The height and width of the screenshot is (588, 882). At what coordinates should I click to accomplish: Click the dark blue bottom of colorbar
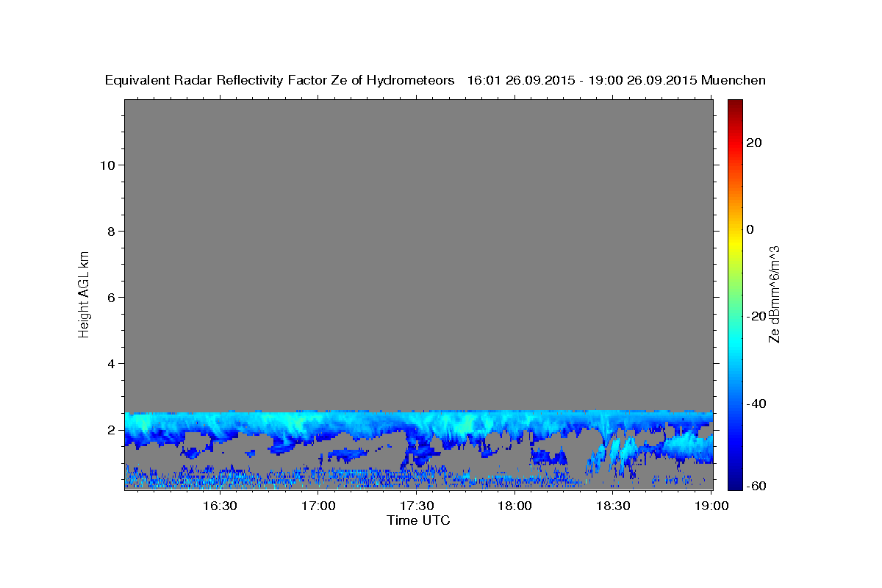(x=735, y=484)
